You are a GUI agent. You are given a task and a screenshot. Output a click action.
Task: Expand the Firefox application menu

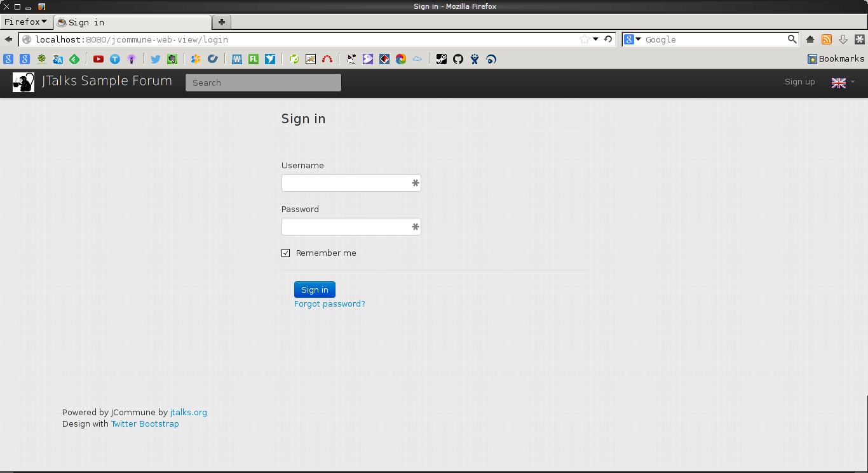click(x=25, y=22)
